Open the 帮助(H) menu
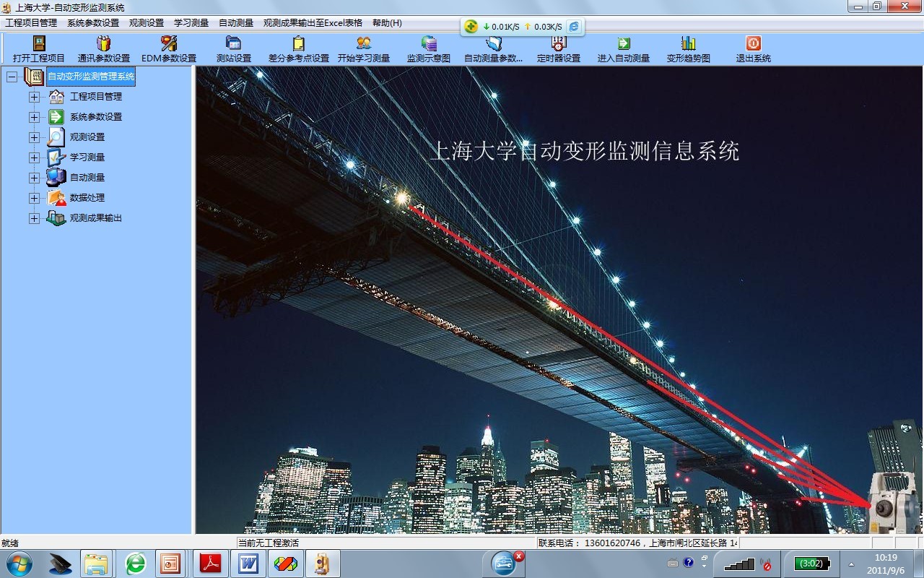Screen dimensions: 924x578 click(387, 23)
